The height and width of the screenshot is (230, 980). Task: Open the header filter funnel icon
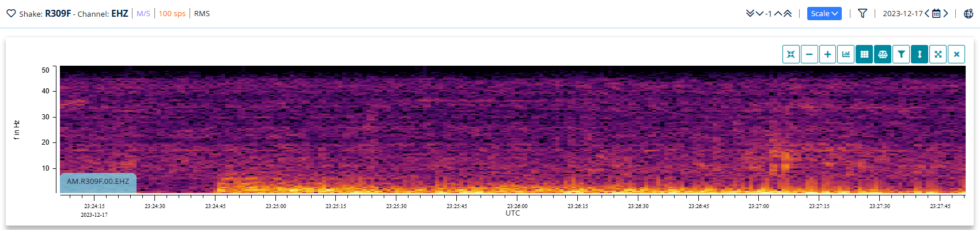[x=862, y=13]
